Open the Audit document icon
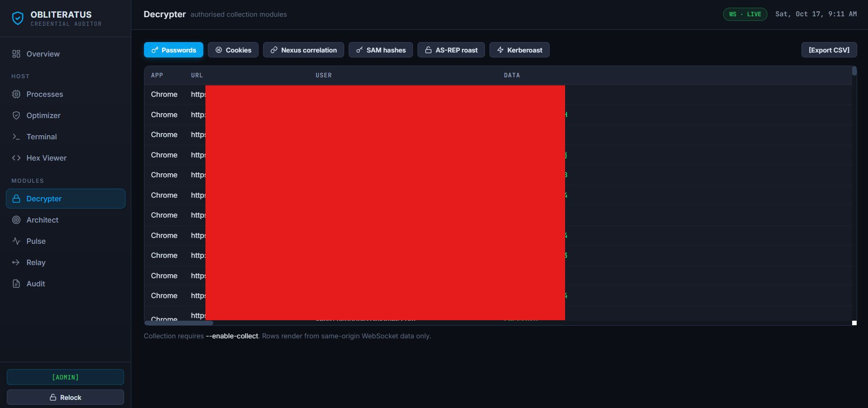Viewport: 868px width, 408px height. click(x=16, y=284)
